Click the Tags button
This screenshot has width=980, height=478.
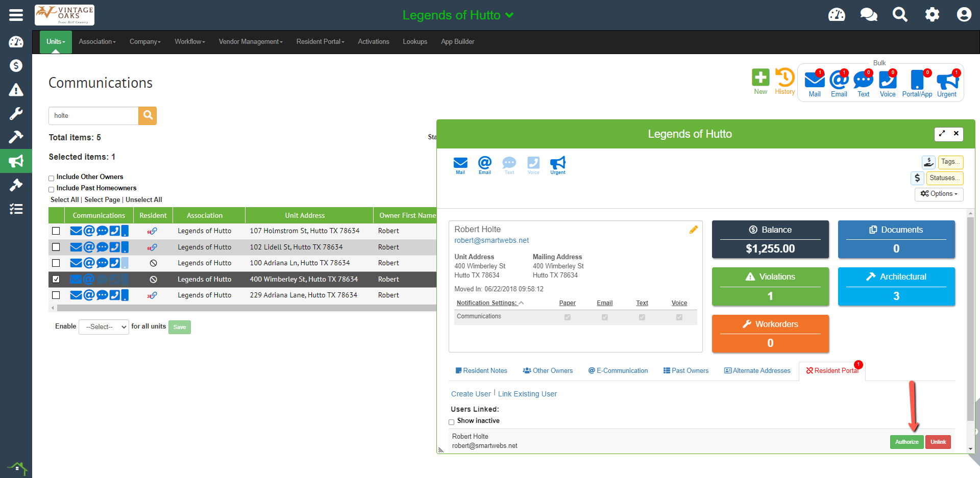pos(950,162)
